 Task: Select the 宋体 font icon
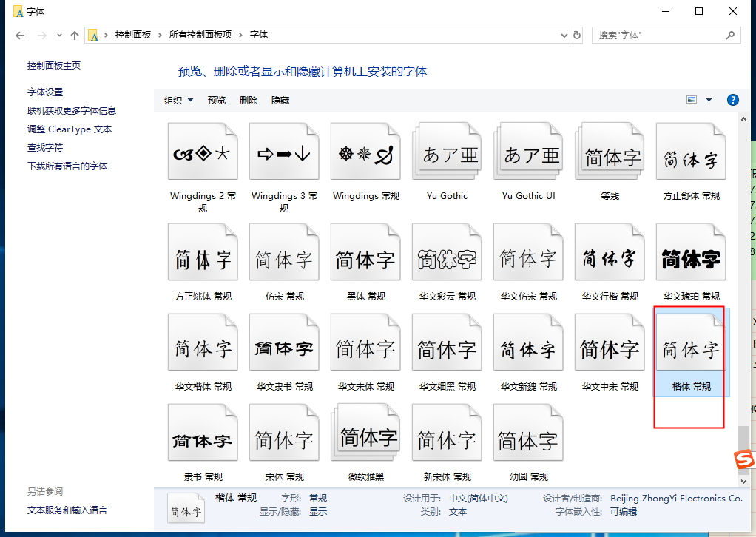click(285, 433)
